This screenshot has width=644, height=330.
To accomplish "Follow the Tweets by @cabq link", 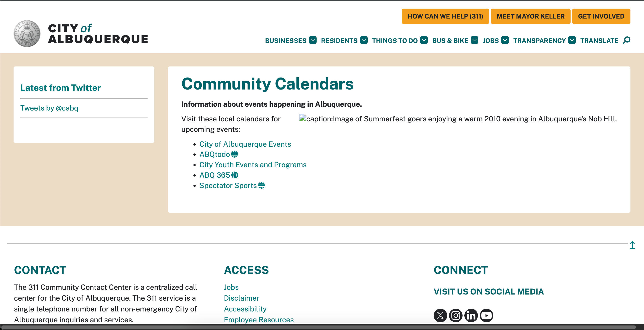I will [x=49, y=108].
